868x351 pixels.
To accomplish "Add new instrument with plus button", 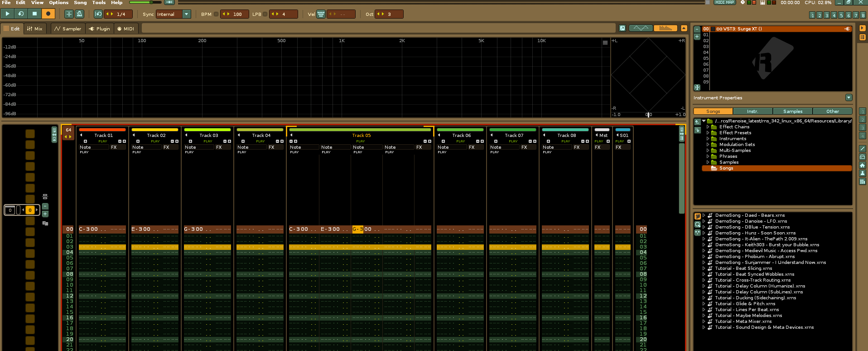I will 697,37.
